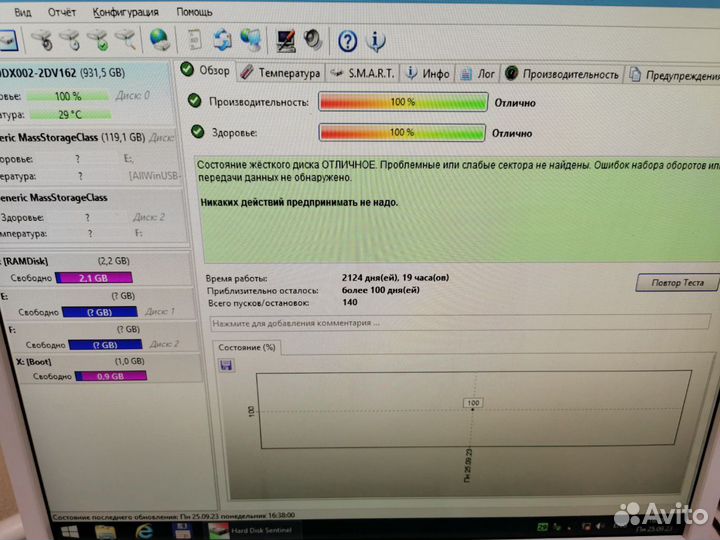
Task: Switch to the Температура tab
Action: [280, 73]
